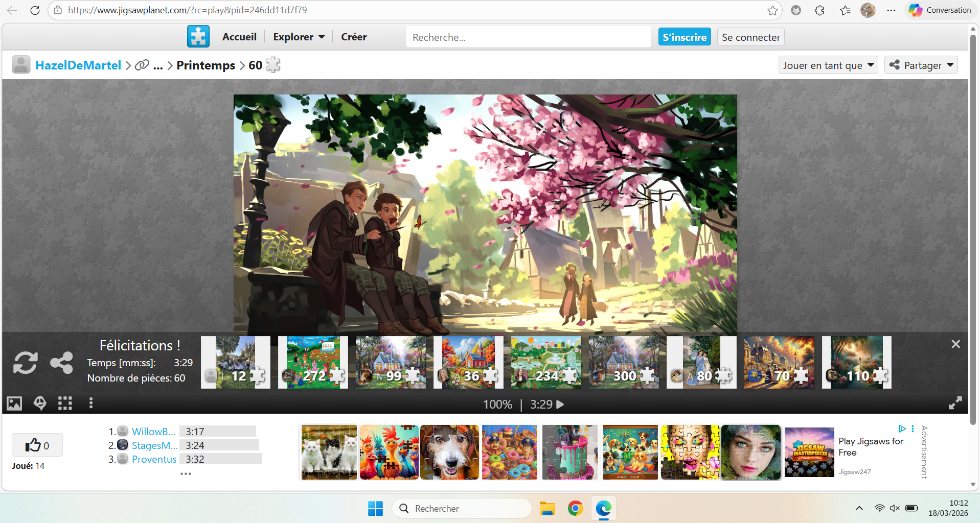
Task: Open Windows Start menu
Action: 375,508
